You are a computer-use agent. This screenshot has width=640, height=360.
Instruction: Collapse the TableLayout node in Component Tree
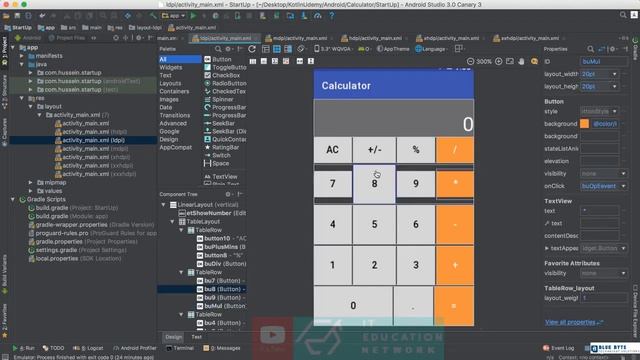[172, 222]
